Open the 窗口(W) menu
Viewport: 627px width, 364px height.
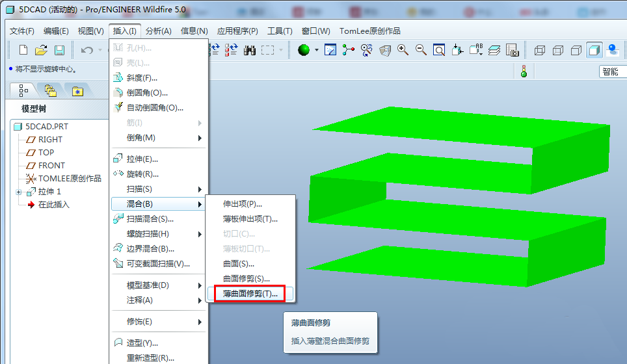[x=316, y=31]
